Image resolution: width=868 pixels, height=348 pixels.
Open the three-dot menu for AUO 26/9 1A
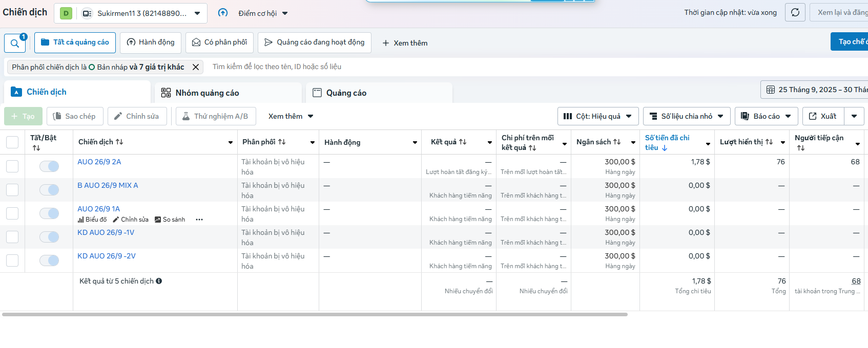click(x=199, y=220)
